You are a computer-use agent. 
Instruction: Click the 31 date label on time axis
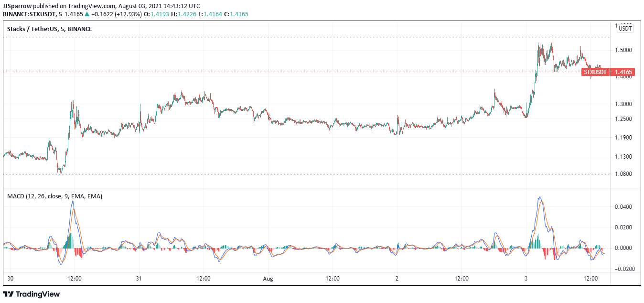pyautogui.click(x=139, y=278)
